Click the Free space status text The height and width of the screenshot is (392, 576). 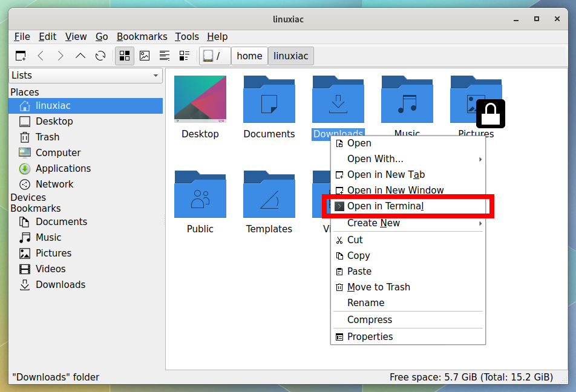471,377
